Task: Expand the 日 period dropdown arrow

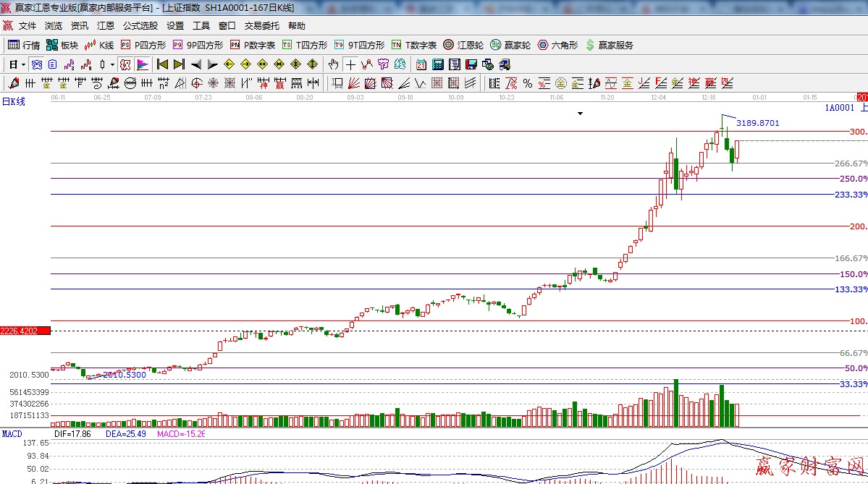Action: tap(23, 64)
